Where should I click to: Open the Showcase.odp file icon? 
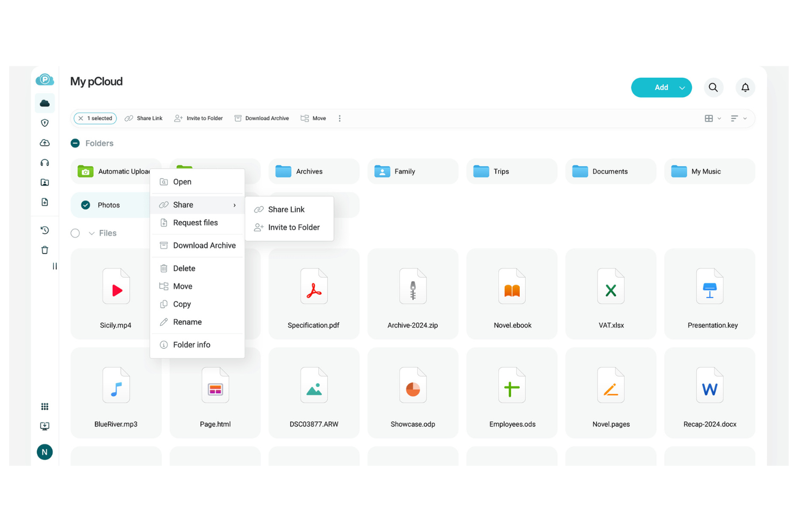[x=412, y=385]
